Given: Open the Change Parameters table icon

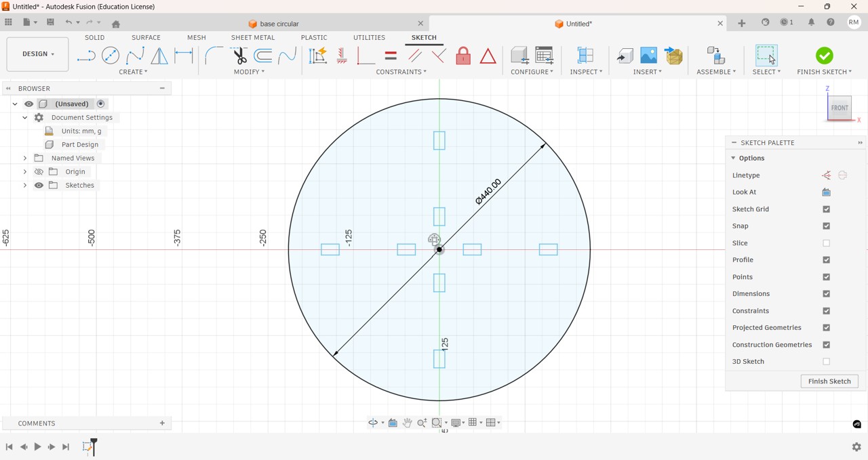Looking at the screenshot, I should click(545, 55).
